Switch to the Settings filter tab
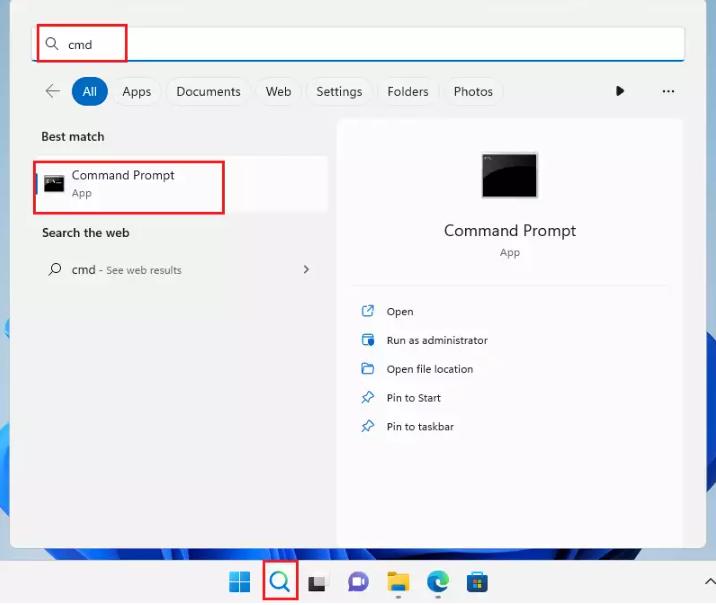This screenshot has height=605, width=716. point(339,91)
